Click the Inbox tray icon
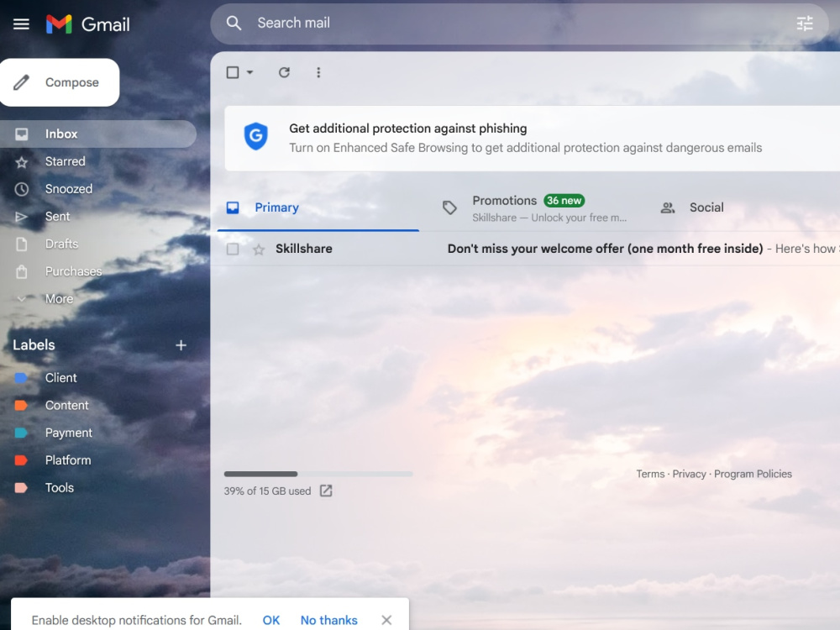This screenshot has width=840, height=630. pos(22,134)
